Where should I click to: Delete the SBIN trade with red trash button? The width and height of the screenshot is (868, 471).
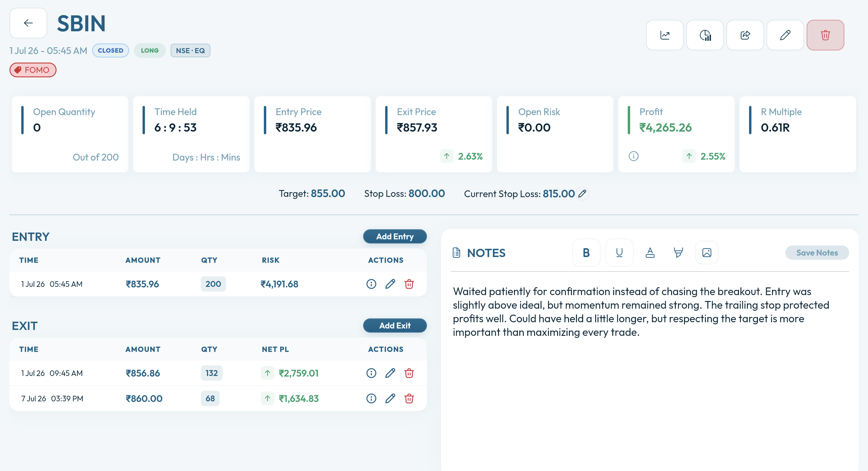[825, 35]
